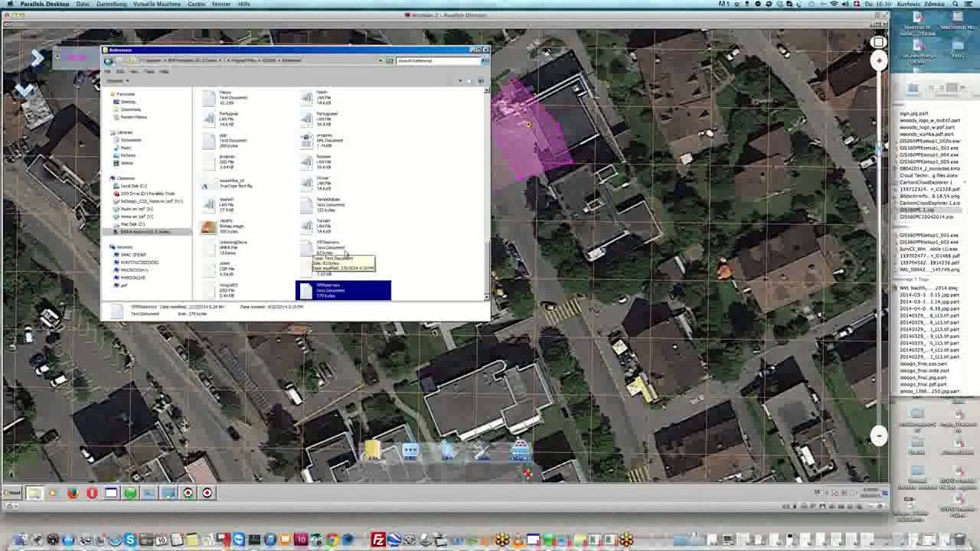
Task: Click the red Opera-style taskbar icon
Action: click(x=92, y=493)
